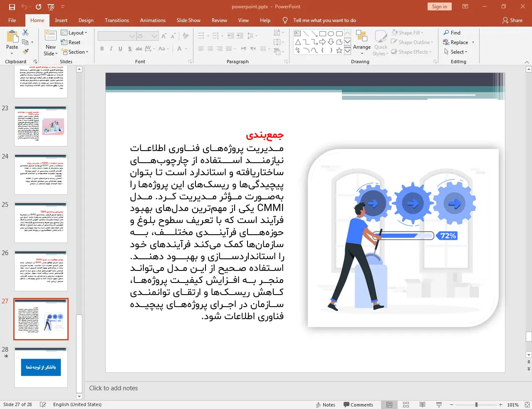The height and width of the screenshot is (409, 532).
Task: Open the Select dropdown in Editing
Action: (456, 52)
